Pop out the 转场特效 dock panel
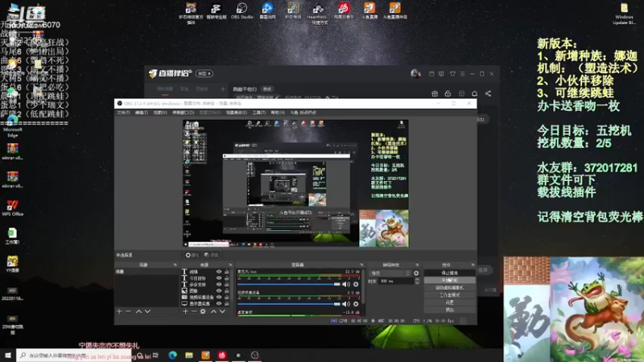The width and height of the screenshot is (644, 362). click(x=417, y=265)
